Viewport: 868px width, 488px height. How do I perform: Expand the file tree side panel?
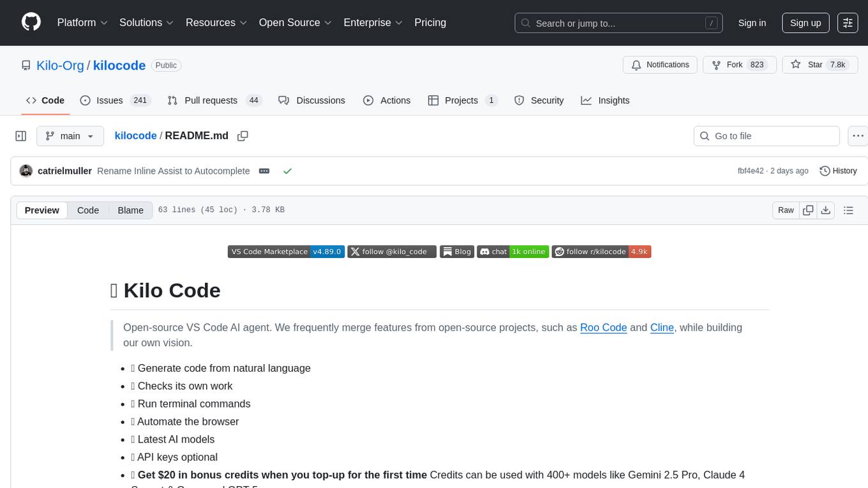(21, 136)
